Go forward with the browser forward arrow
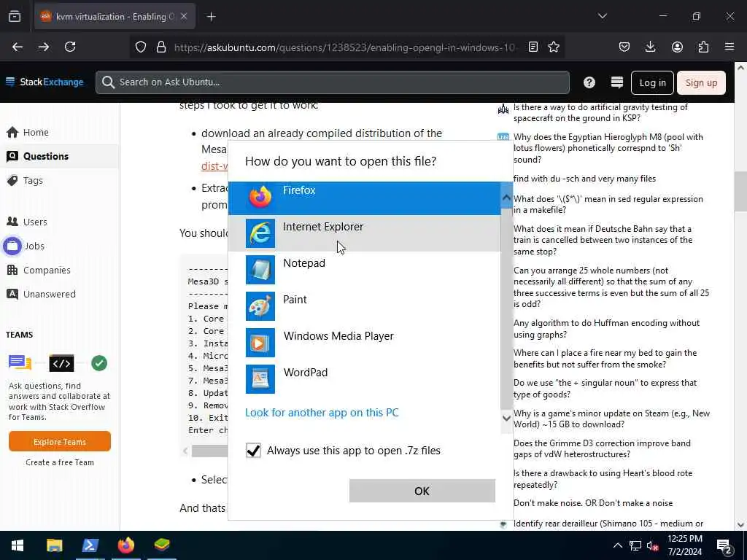The image size is (747, 560). [44, 47]
